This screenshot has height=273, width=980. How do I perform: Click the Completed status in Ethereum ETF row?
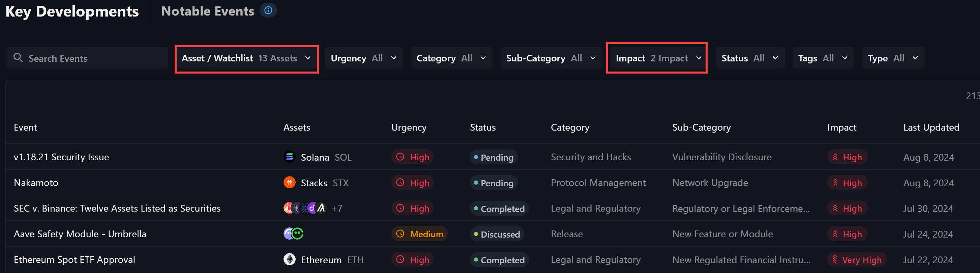[499, 260]
